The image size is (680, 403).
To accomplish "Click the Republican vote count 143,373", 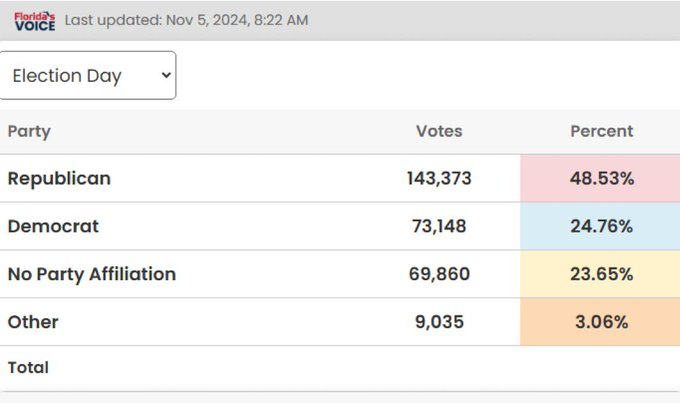I will [x=439, y=178].
